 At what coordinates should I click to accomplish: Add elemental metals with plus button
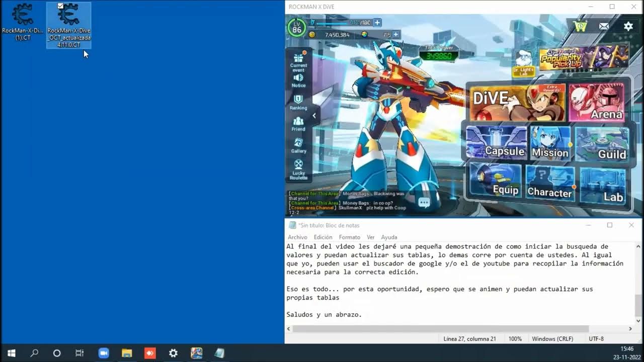pos(396,35)
